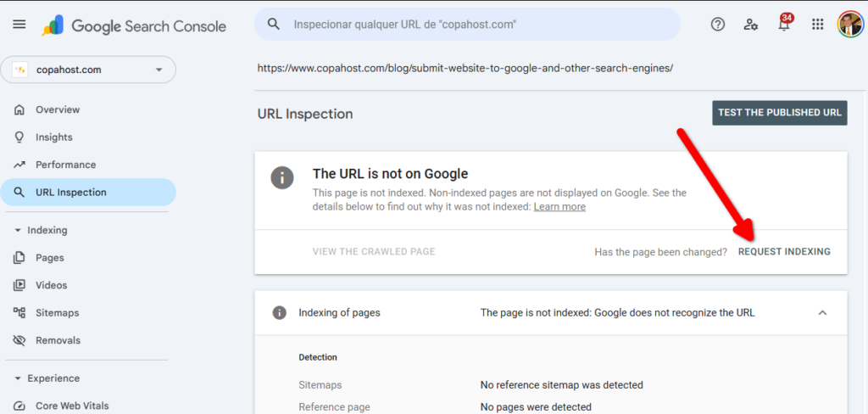This screenshot has width=868, height=414.
Task: Click the inspected copahost.com blog URL text
Action: (x=465, y=69)
